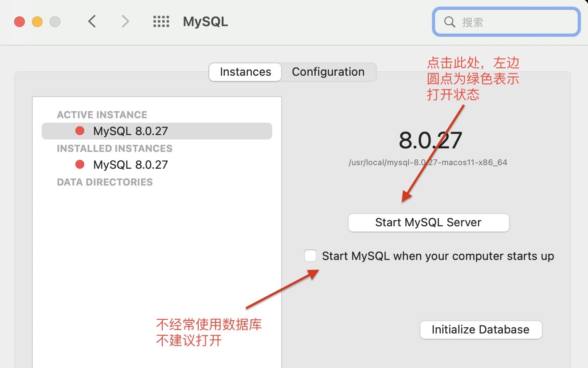The width and height of the screenshot is (588, 368).
Task: Click the Initialize Database button
Action: [x=481, y=330]
